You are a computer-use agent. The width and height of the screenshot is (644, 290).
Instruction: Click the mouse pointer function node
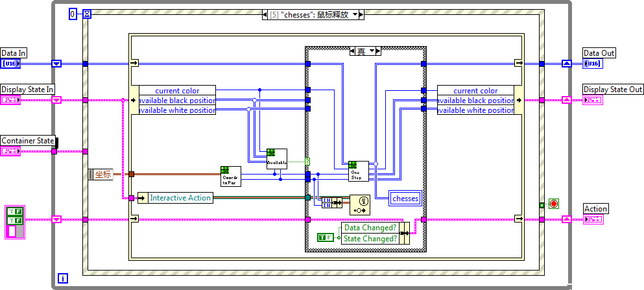point(363,204)
